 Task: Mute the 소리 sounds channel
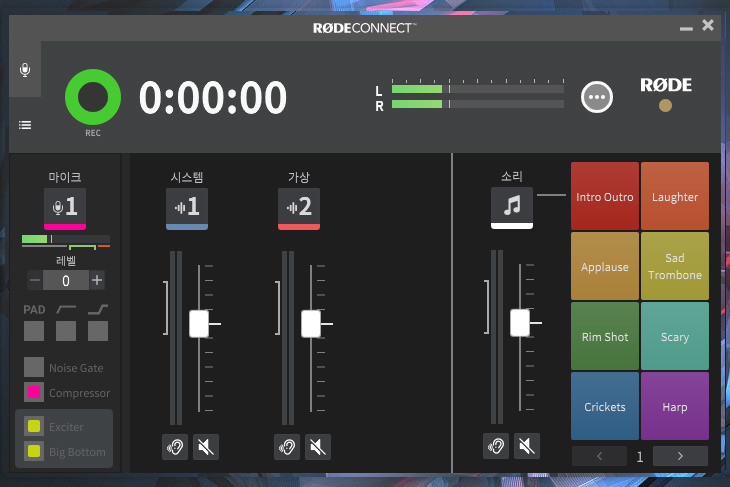coord(527,446)
